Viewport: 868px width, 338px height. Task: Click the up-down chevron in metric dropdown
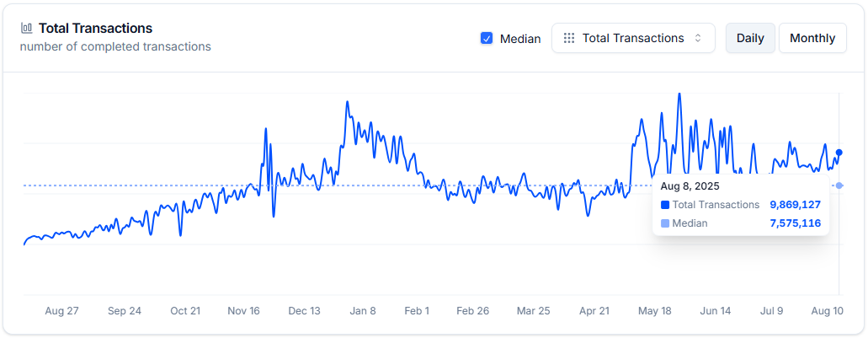(x=698, y=38)
